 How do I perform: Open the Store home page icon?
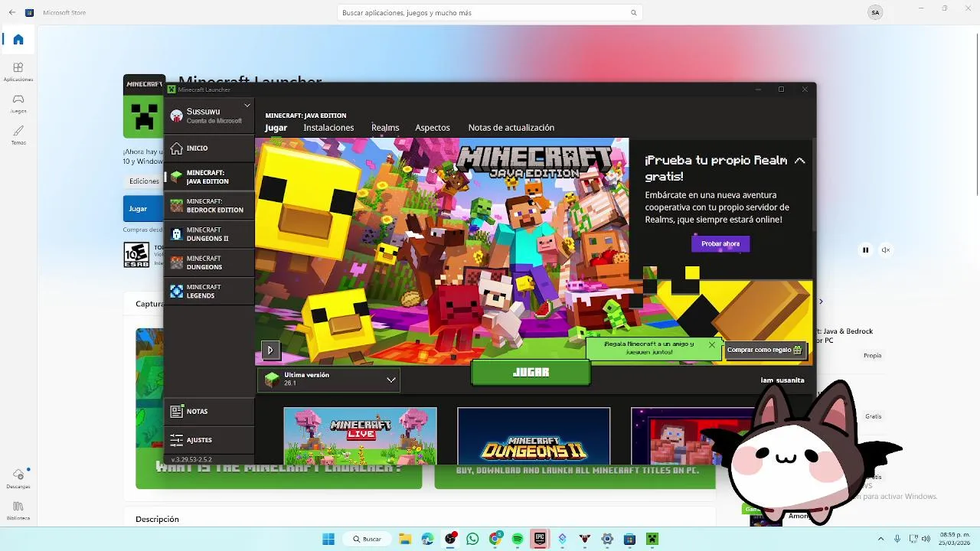click(18, 40)
